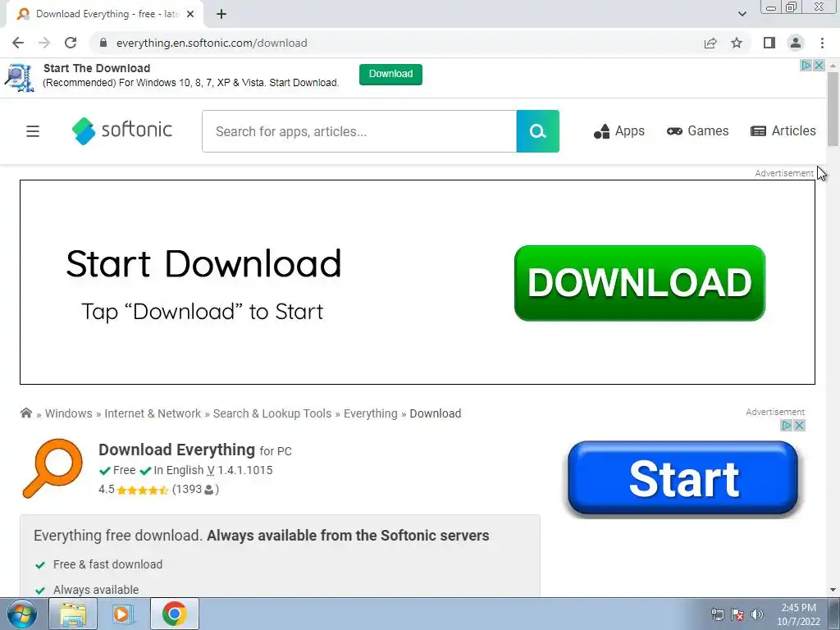This screenshot has width=840, height=630.
Task: Click the network tray icon
Action: [x=717, y=614]
